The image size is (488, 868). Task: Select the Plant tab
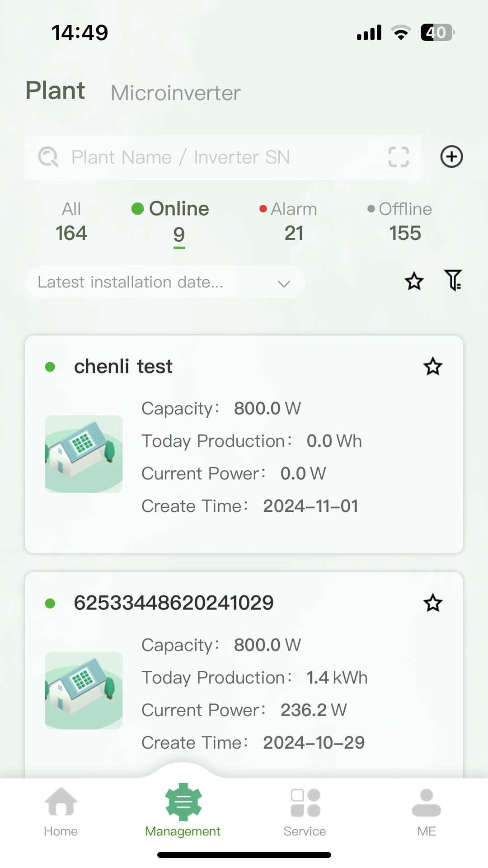55,90
